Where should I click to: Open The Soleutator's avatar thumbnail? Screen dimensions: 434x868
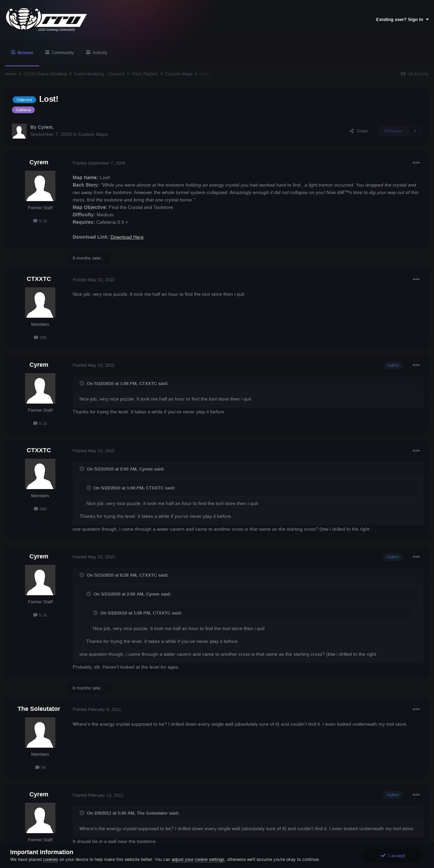tap(40, 732)
